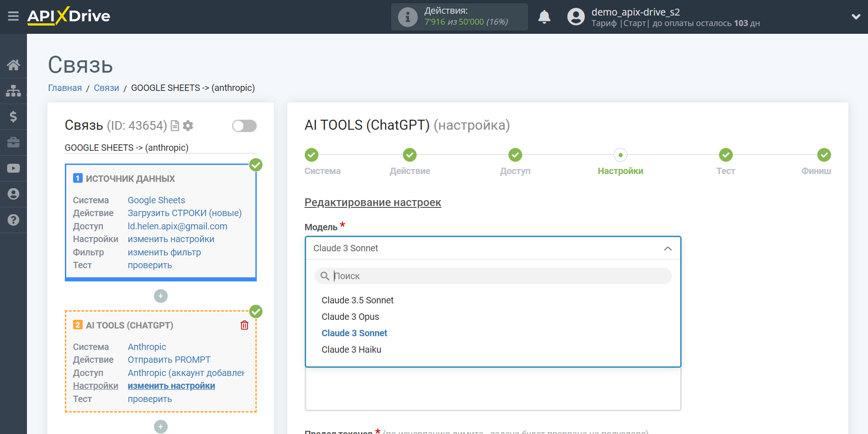
Task: Click the Главная breadcrumb link
Action: point(65,88)
